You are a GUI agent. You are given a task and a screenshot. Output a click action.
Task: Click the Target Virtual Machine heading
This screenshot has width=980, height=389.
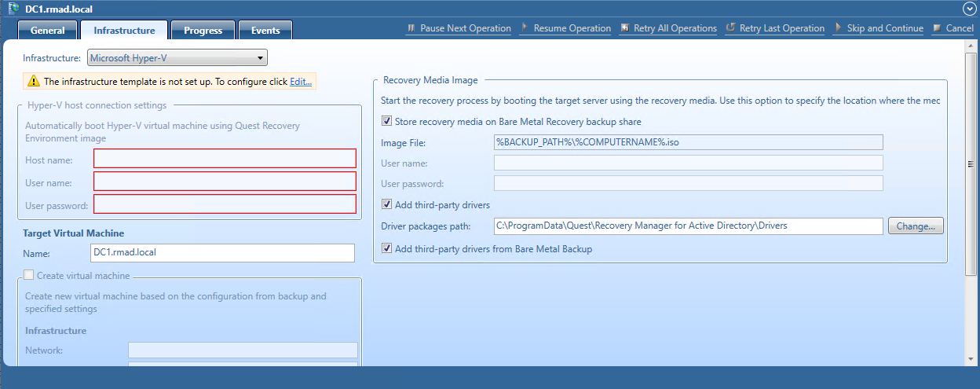pyautogui.click(x=74, y=233)
